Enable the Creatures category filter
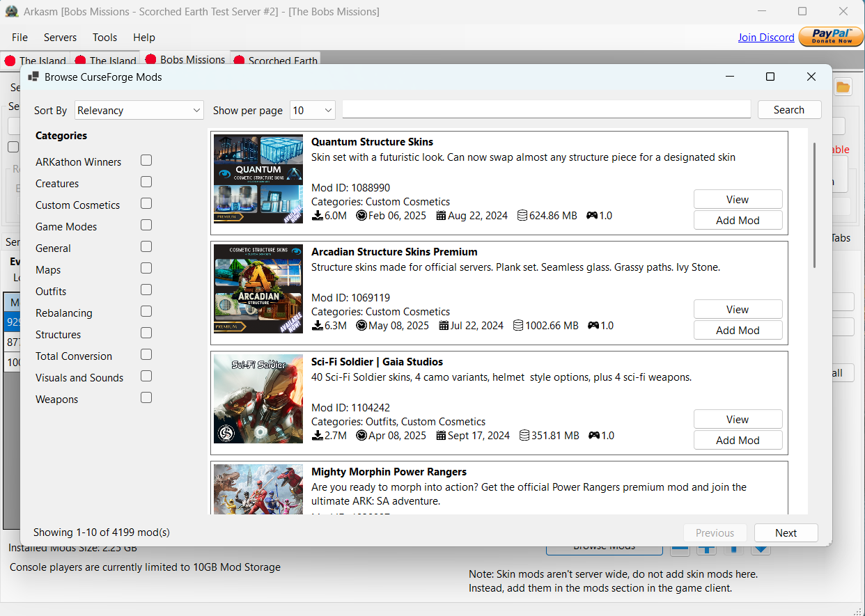 click(146, 182)
